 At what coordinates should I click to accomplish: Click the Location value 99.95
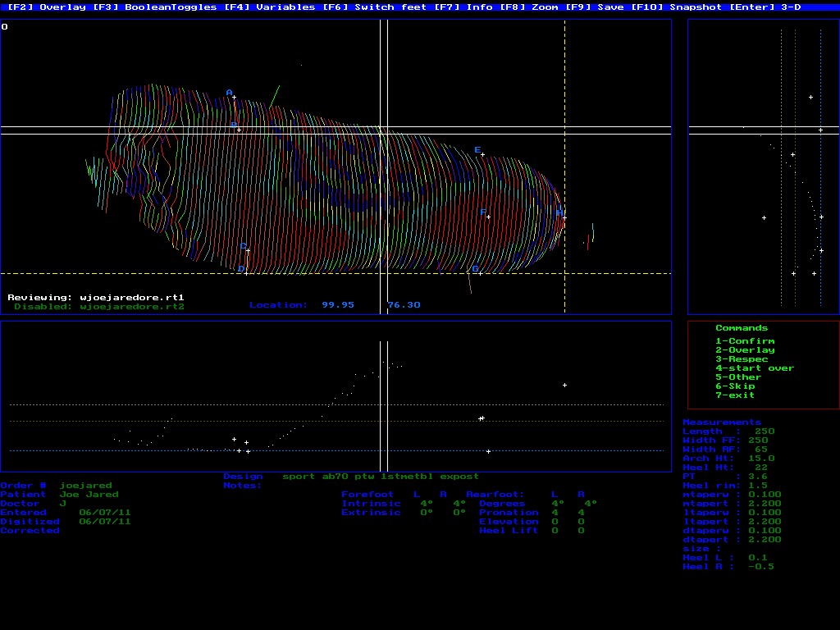pos(338,305)
